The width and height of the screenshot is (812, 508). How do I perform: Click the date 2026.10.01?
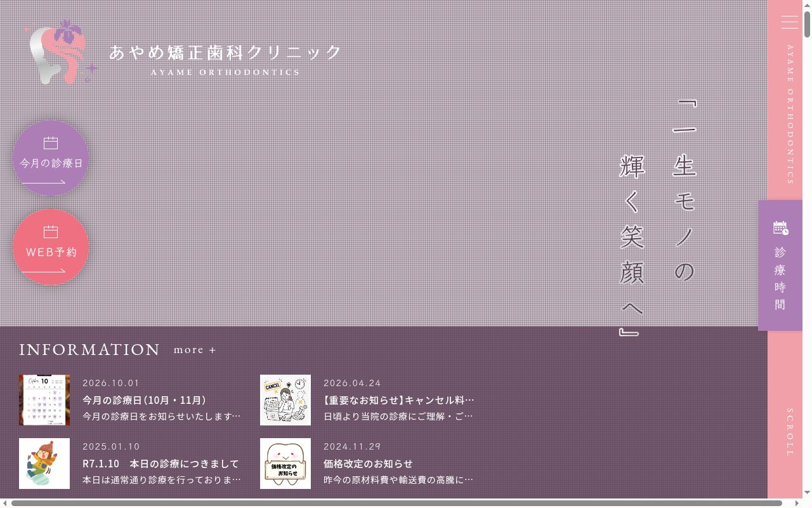tap(111, 383)
